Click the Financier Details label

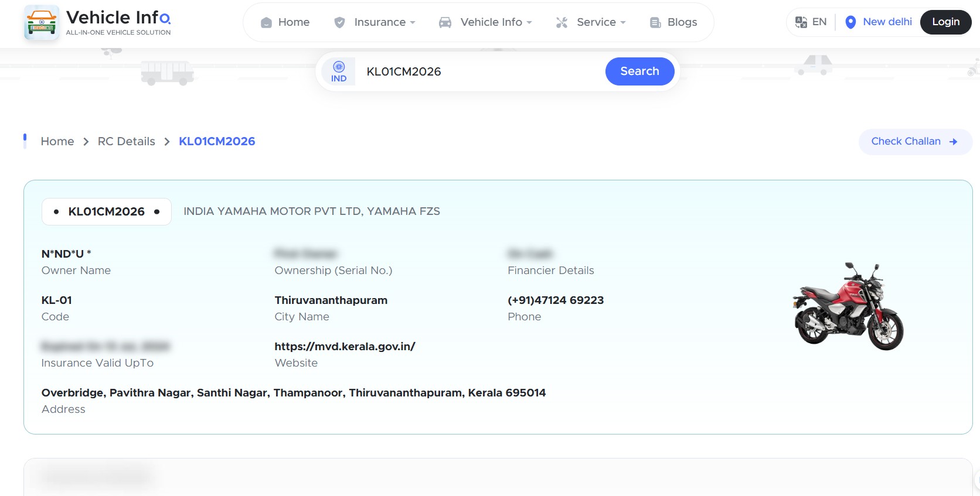tap(551, 271)
